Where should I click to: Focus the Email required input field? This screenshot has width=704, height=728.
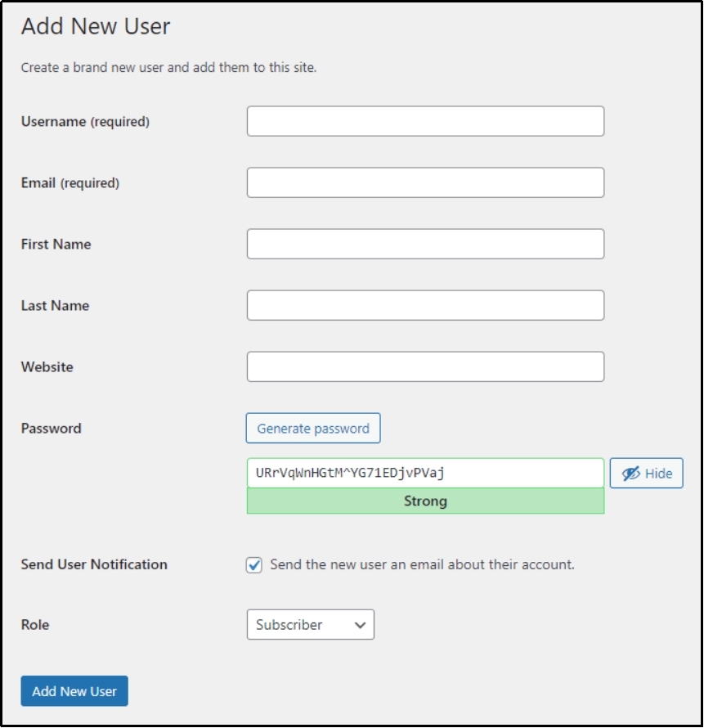pos(425,182)
